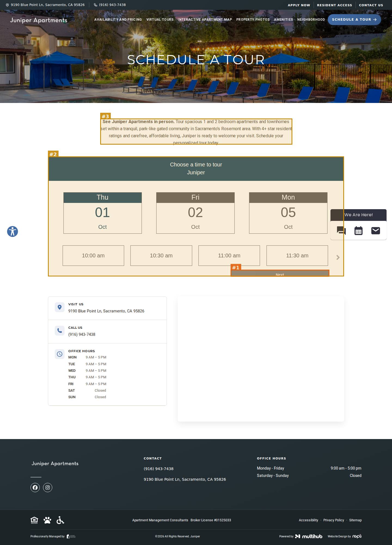Image resolution: width=392 pixels, height=545 pixels.
Task: Click the map pin icon beside Visit Us
Action: 60,307
